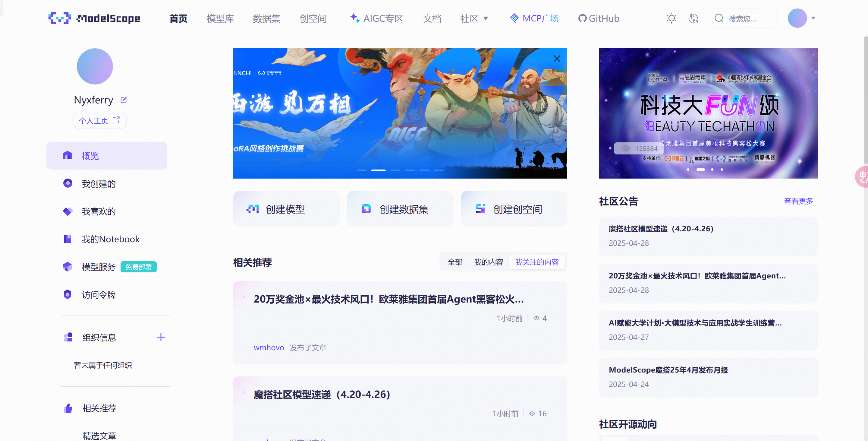Open the AIGC专区 section
This screenshot has height=441, width=868.
click(x=376, y=18)
